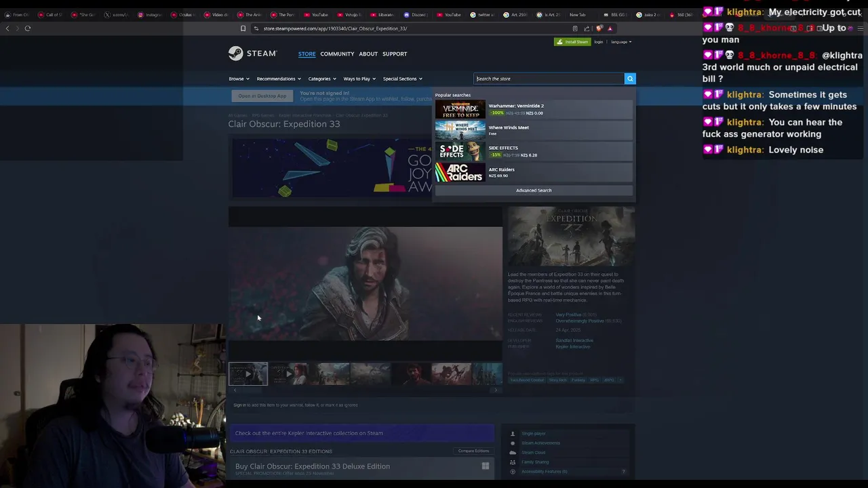Image resolution: width=868 pixels, height=488 pixels.
Task: Click the Sign in link below screenshots
Action: click(239, 405)
